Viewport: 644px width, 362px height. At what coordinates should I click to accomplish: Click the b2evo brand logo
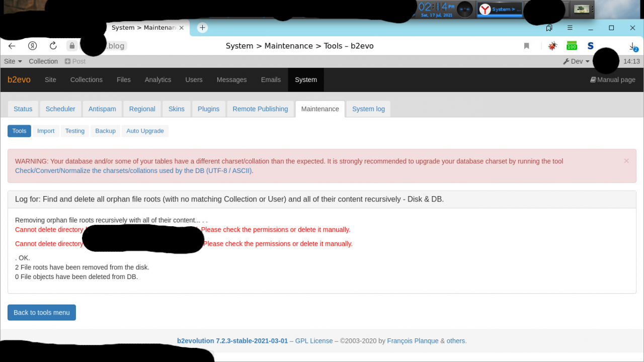tap(19, 79)
